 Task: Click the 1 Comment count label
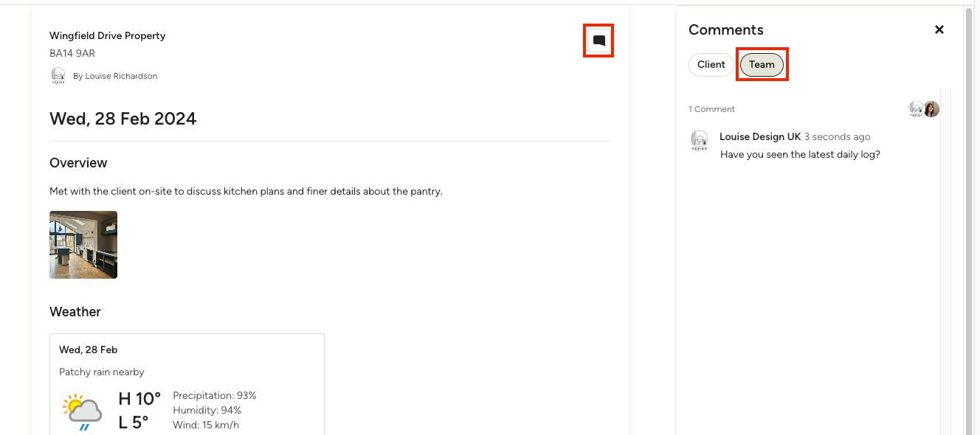pyautogui.click(x=711, y=109)
